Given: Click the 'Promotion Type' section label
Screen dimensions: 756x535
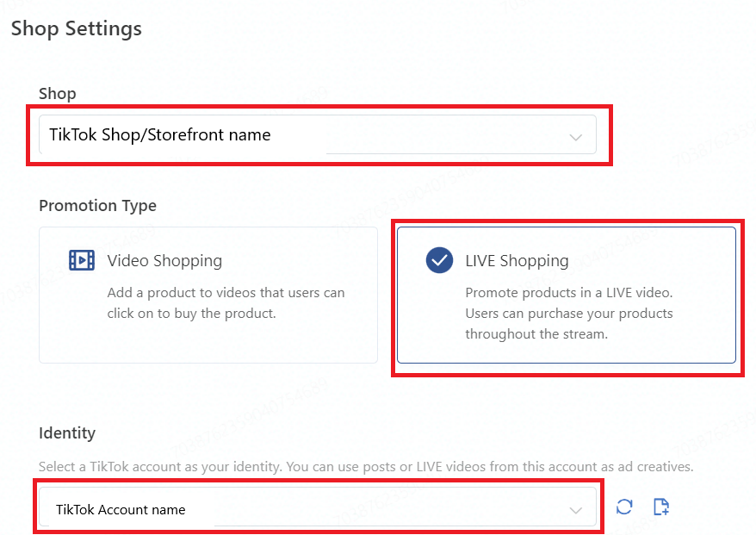Looking at the screenshot, I should pos(97,205).
